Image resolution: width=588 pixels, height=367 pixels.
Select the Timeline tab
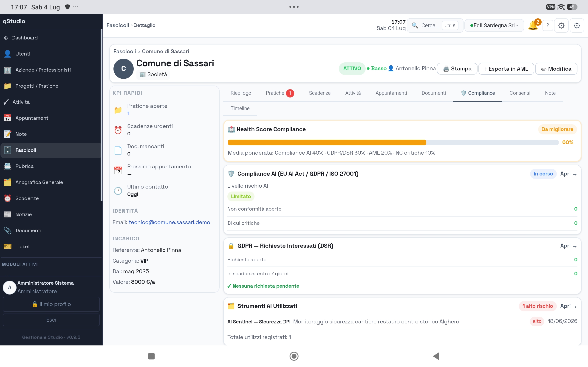[x=240, y=108]
